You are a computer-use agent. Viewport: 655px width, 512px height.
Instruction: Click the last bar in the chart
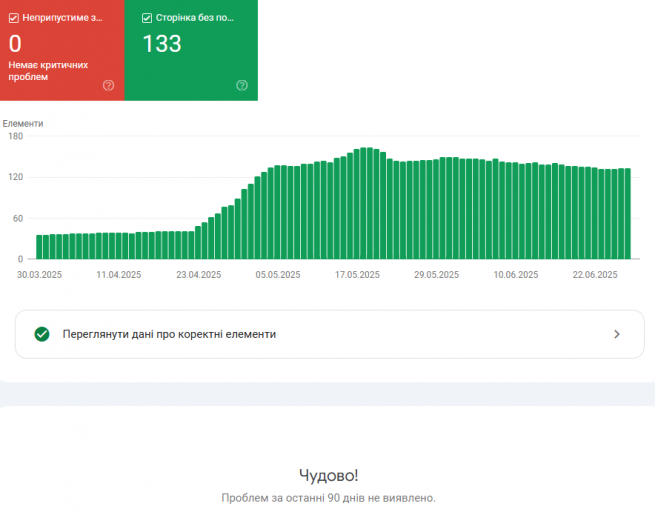[627, 214]
